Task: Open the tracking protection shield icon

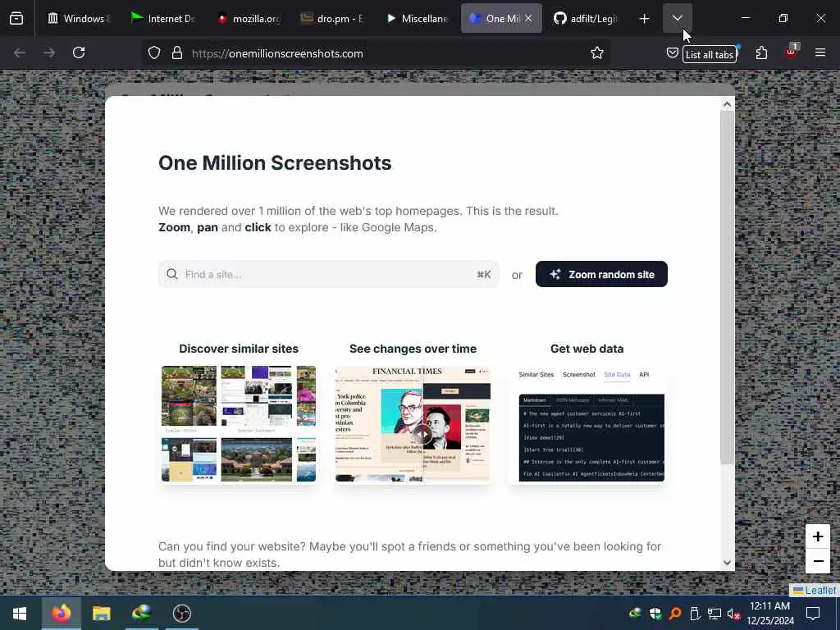Action: point(154,52)
